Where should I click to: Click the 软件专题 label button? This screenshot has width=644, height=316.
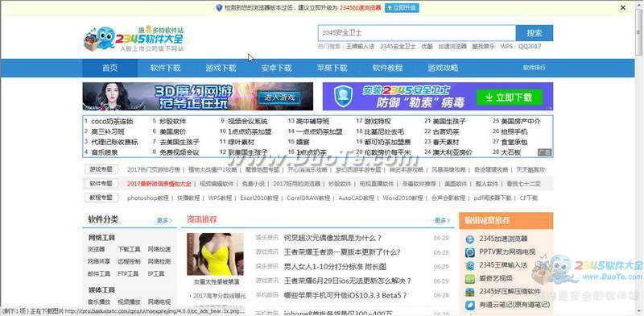tap(101, 184)
